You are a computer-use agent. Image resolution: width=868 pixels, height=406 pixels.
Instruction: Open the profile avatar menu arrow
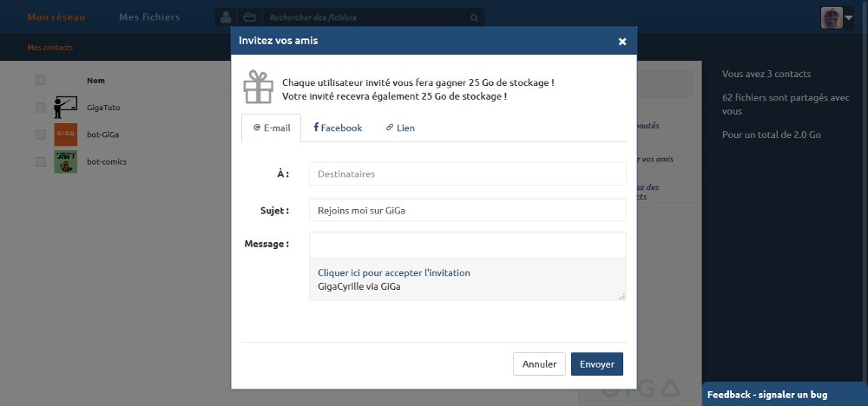[849, 17]
